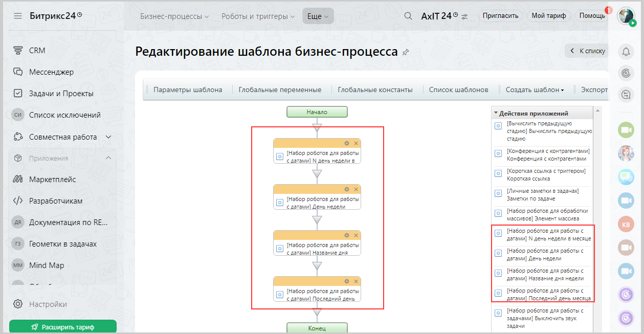The width and height of the screenshot is (644, 334).
Task: Click the Задачи и Проекты checkmark icon
Action: [18, 94]
